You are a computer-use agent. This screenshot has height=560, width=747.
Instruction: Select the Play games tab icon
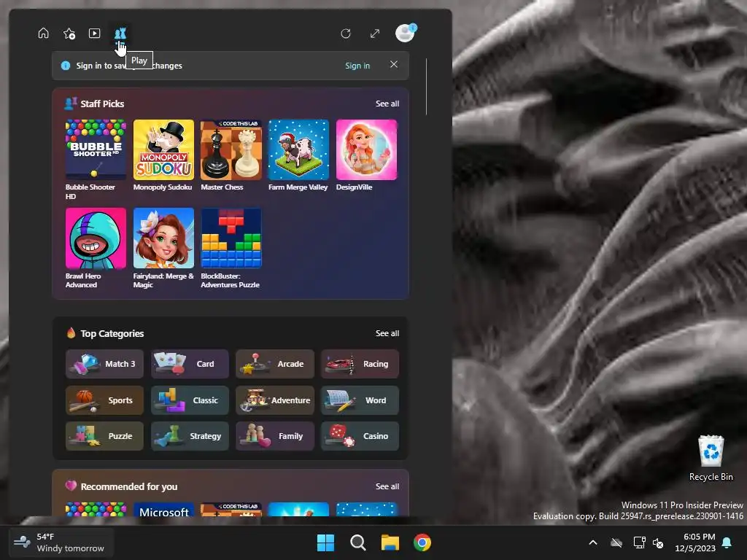tap(120, 34)
